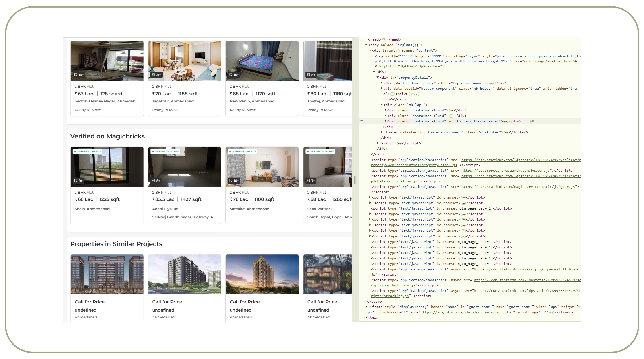644x359 pixels.
Task: Click 'Shela, Ahmedabad' locality text
Action: [x=92, y=209]
